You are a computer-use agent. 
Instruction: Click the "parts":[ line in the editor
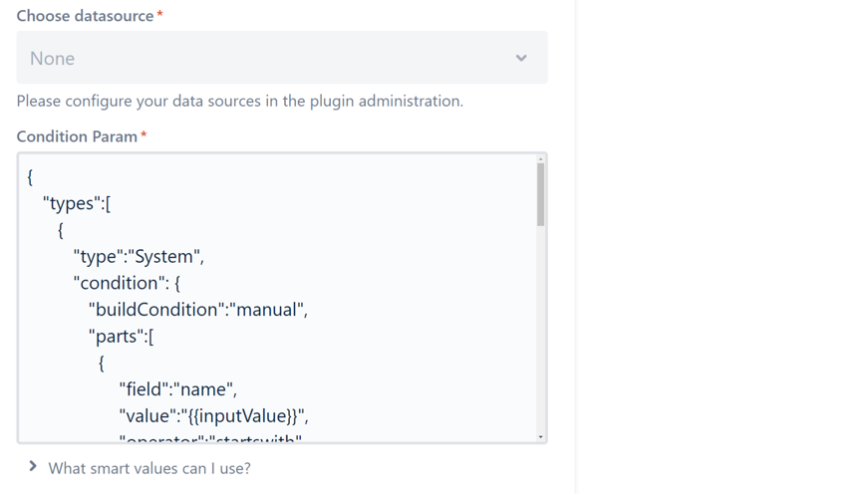[121, 336]
